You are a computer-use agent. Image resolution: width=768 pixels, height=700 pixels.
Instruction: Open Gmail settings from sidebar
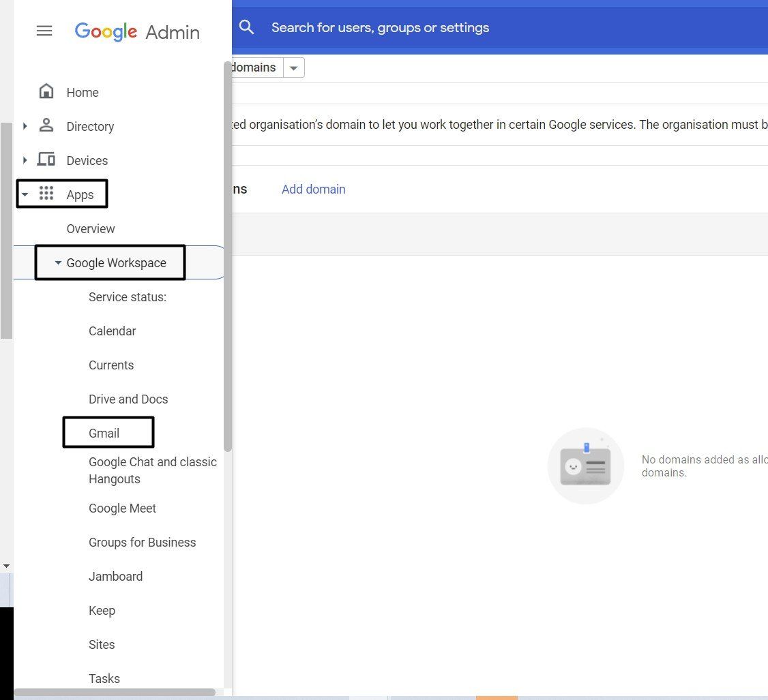pyautogui.click(x=104, y=433)
